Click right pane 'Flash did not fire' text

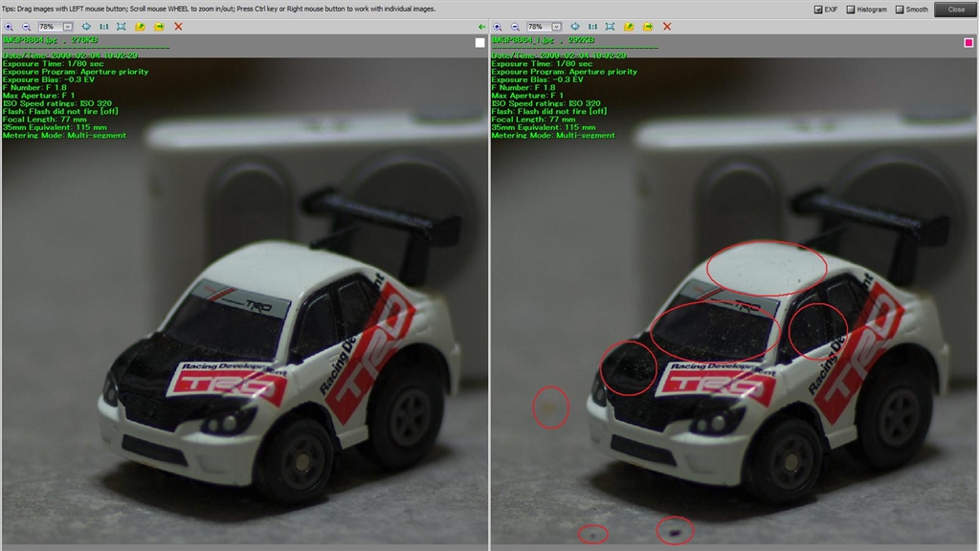point(553,111)
